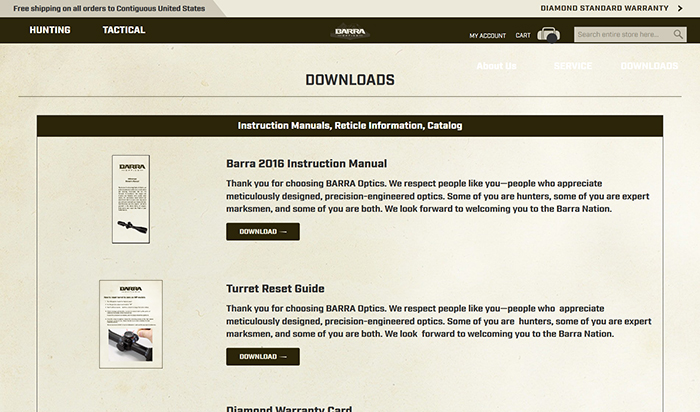This screenshot has width=700, height=412.
Task: Click the Turret Reset Guide thumbnail
Action: [x=131, y=324]
